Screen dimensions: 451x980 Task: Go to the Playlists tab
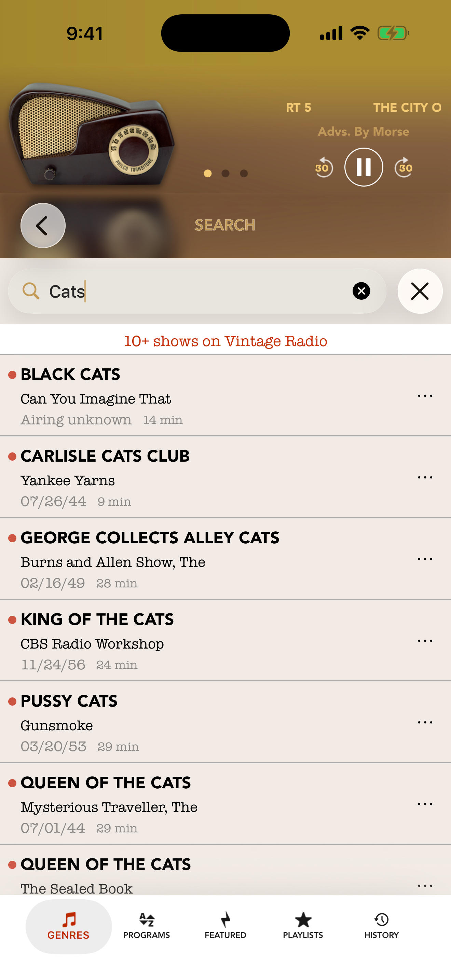click(303, 926)
